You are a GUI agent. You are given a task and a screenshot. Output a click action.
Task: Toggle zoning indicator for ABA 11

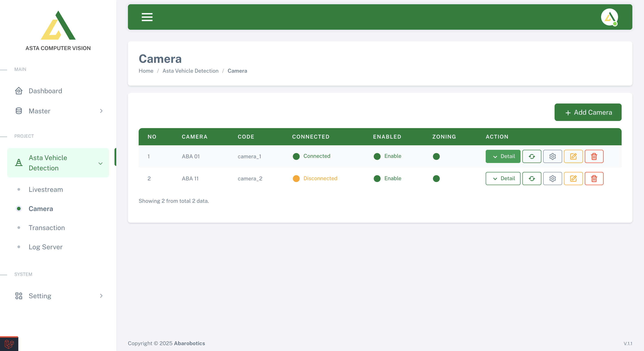coord(436,178)
